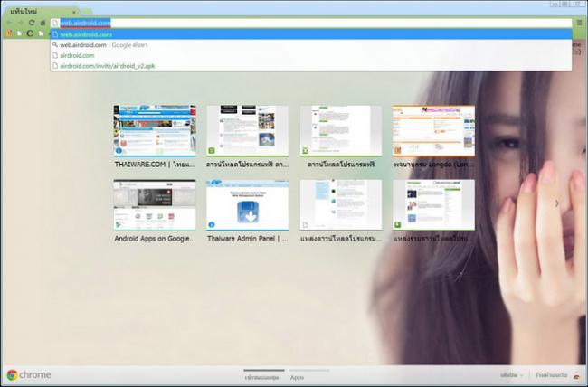Click Thaiware Admin Panel title
Image resolution: width=588 pixels, height=387 pixels.
pos(248,239)
